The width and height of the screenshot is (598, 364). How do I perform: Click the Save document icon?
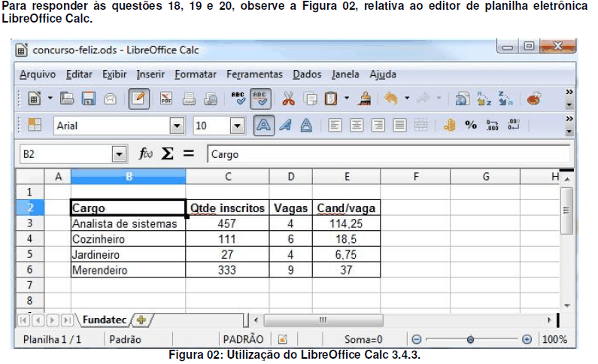point(89,99)
